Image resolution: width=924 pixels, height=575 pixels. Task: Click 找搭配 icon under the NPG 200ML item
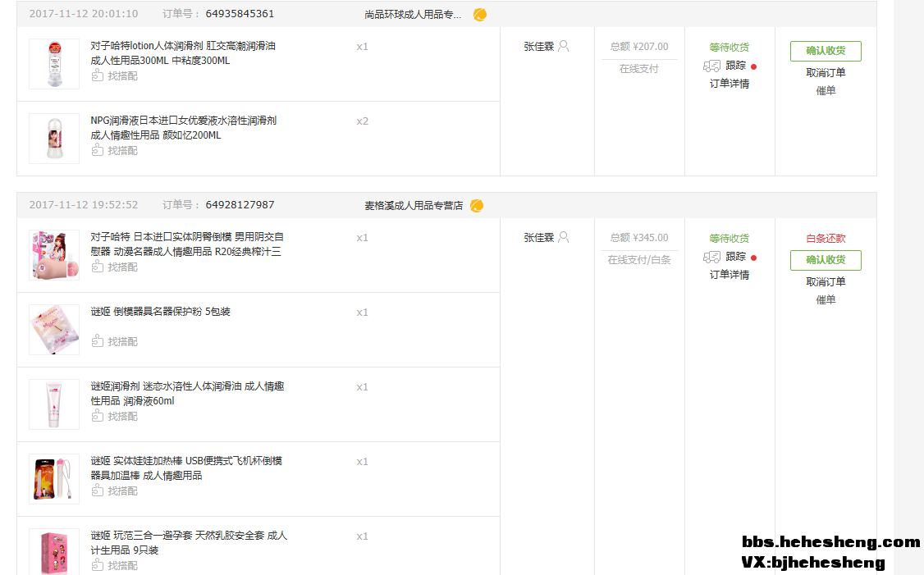point(98,151)
